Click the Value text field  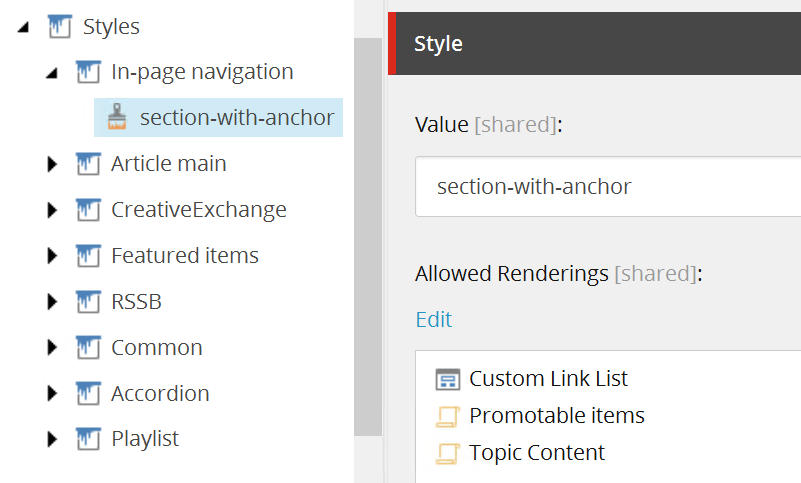(608, 187)
